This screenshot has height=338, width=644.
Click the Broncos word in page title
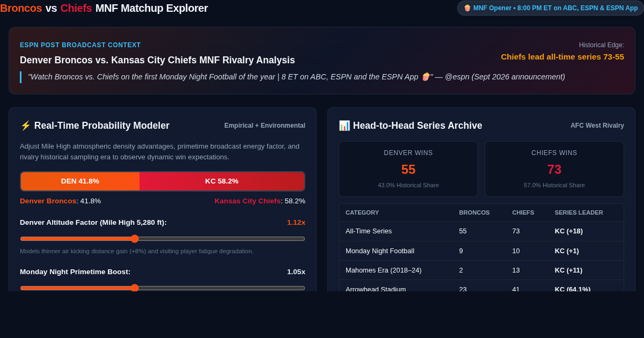21,8
